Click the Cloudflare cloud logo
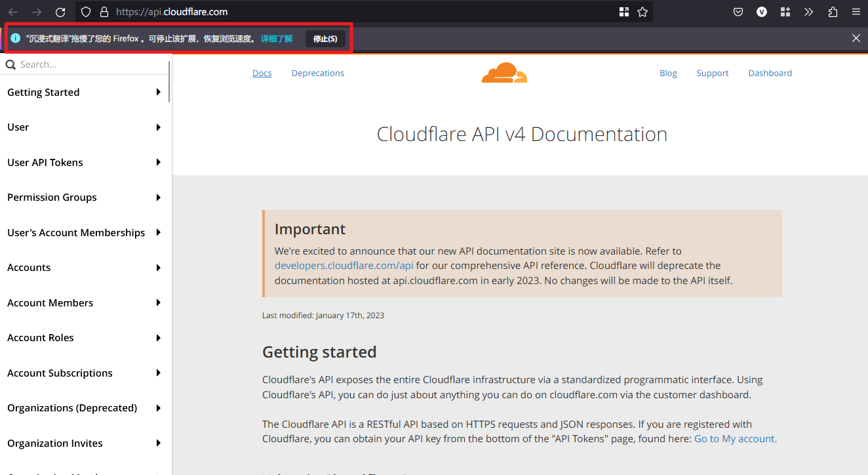The width and height of the screenshot is (868, 475). tap(504, 72)
